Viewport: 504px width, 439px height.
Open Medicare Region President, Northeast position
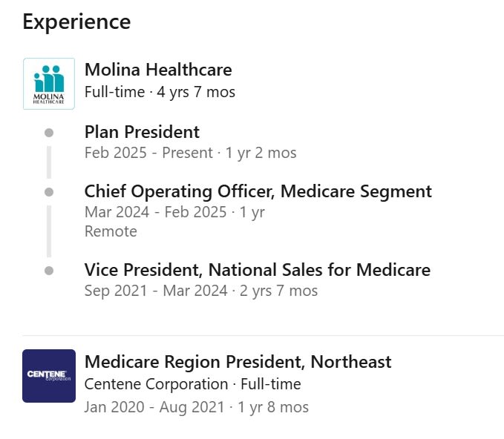coord(238,362)
